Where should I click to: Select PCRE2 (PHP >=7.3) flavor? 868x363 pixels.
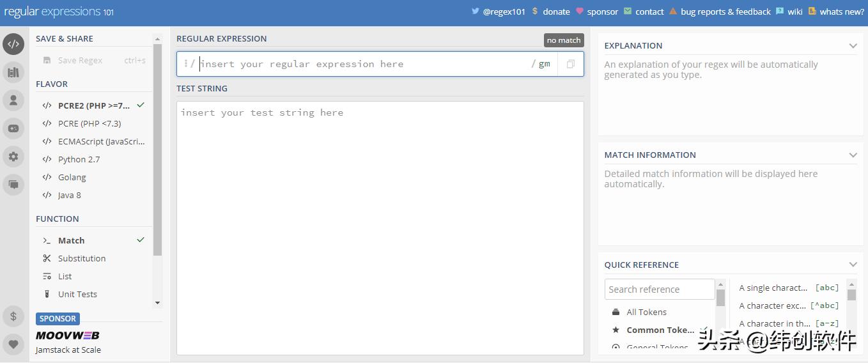pos(93,105)
